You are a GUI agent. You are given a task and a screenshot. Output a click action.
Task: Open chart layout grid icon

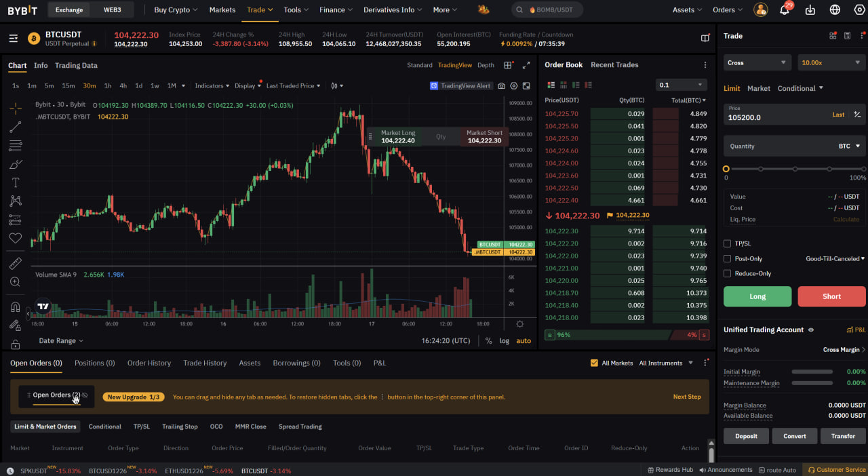pyautogui.click(x=508, y=65)
